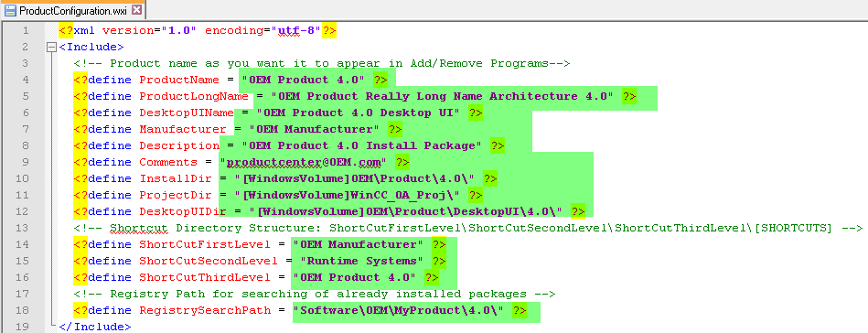Click the "Software\OEM\MyProduct\4.0\" value
Viewport: 868px width, 333px height.
[399, 310]
